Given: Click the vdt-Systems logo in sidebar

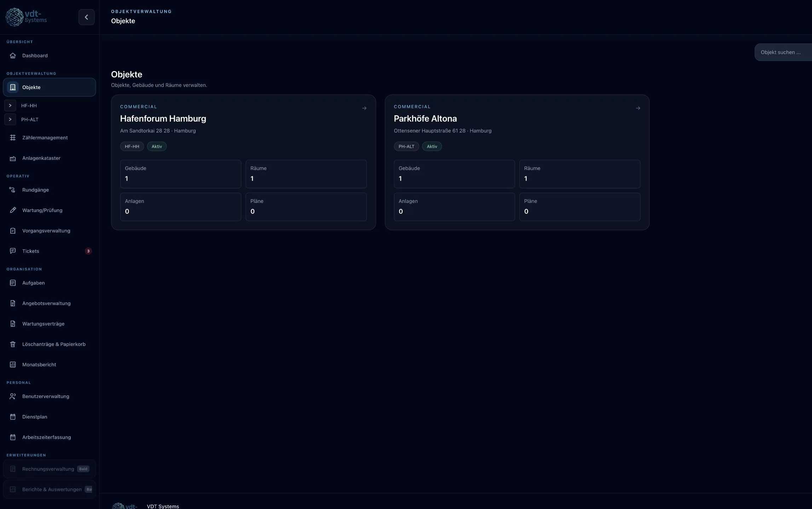Looking at the screenshot, I should click(x=26, y=17).
